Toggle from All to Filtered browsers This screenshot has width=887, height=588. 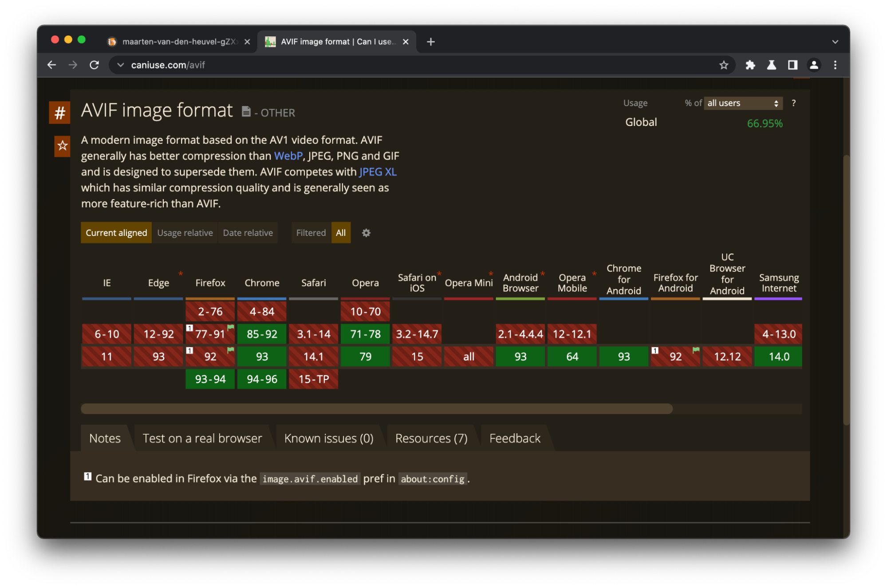point(311,232)
